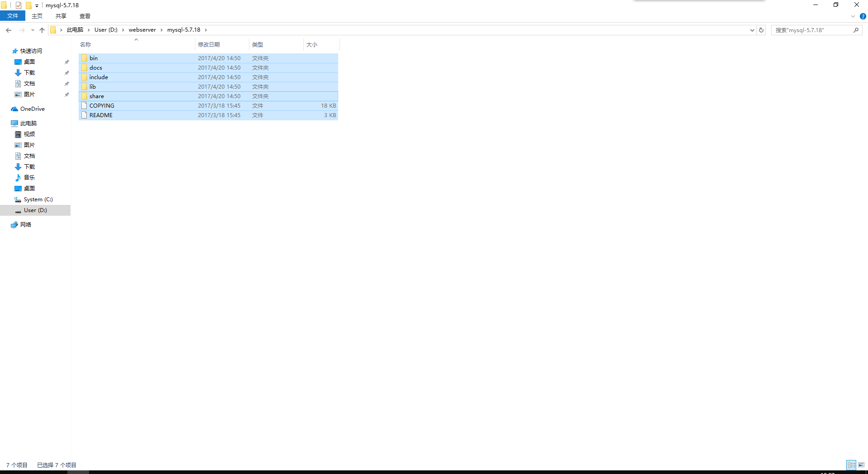
Task: Select the README file name
Action: pos(101,115)
